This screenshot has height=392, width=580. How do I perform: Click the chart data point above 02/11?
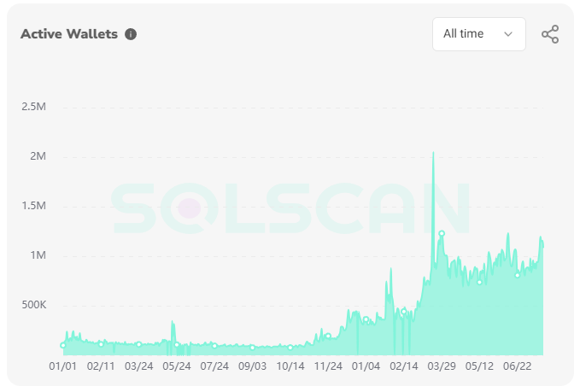pyautogui.click(x=101, y=344)
